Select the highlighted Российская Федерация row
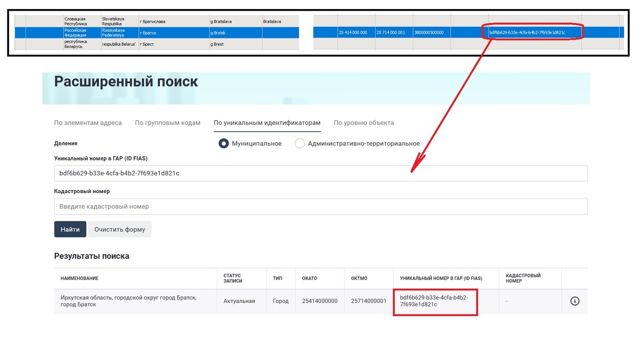 point(161,32)
